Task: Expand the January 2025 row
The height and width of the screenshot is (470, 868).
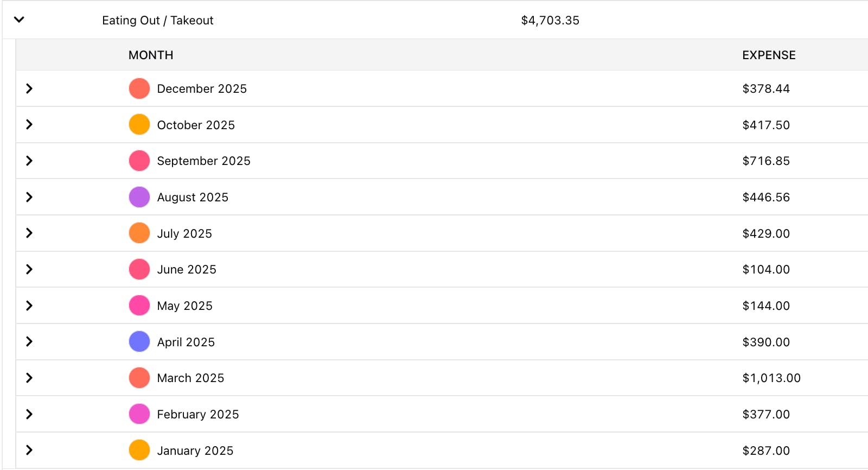Action: coord(29,450)
